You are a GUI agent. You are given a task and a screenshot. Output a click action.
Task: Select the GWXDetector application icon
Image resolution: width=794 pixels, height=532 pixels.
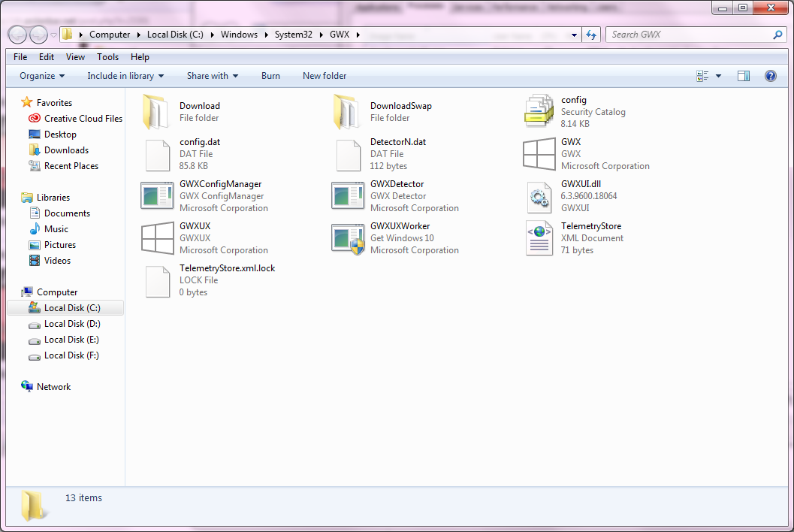(348, 195)
